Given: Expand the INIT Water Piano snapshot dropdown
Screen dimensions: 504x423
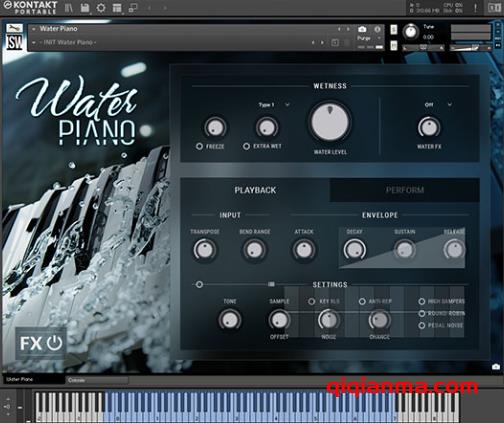Looking at the screenshot, I should [x=34, y=43].
